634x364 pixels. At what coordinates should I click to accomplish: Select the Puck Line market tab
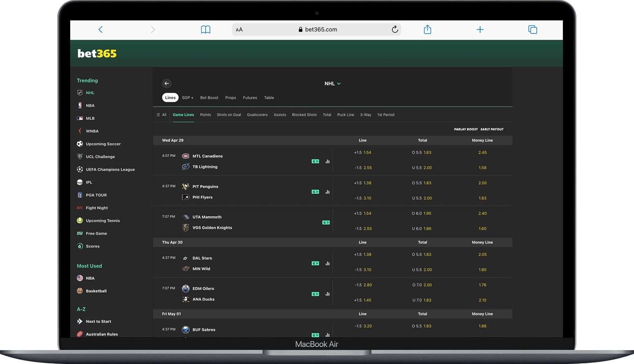345,115
